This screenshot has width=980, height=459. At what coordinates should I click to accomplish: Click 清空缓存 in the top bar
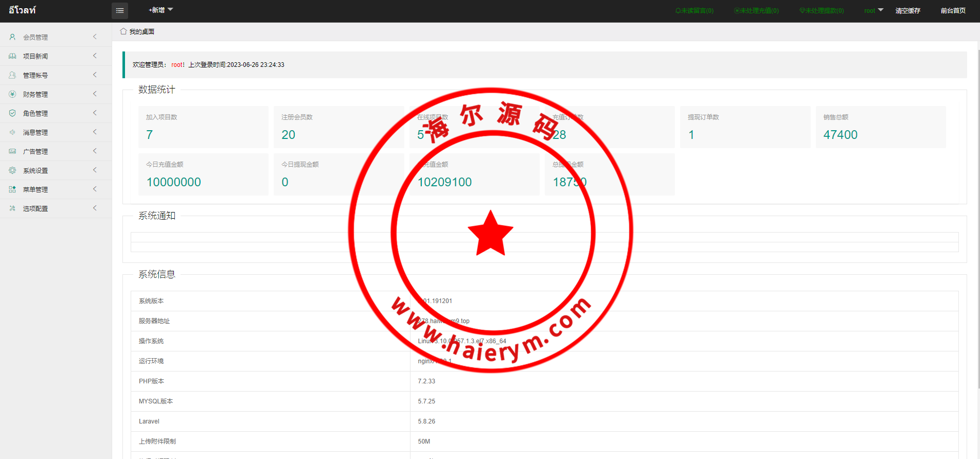point(907,11)
